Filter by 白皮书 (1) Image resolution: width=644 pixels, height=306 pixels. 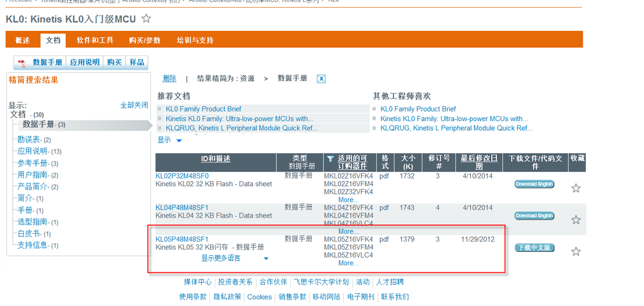tap(34, 234)
